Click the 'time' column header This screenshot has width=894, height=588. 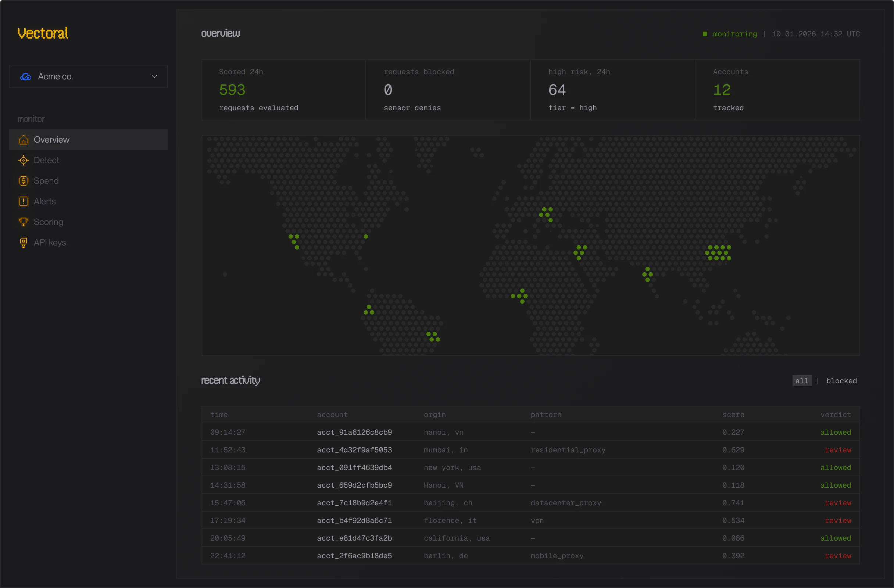pyautogui.click(x=219, y=415)
